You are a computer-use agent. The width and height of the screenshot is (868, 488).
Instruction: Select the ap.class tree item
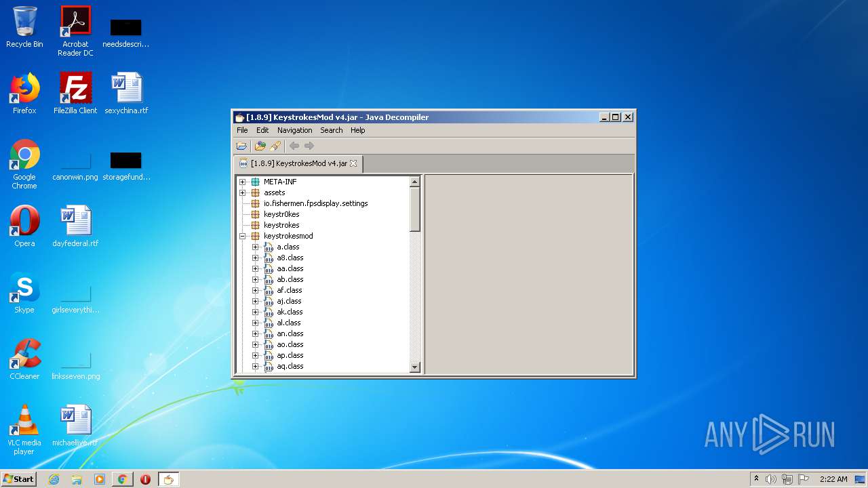click(290, 355)
